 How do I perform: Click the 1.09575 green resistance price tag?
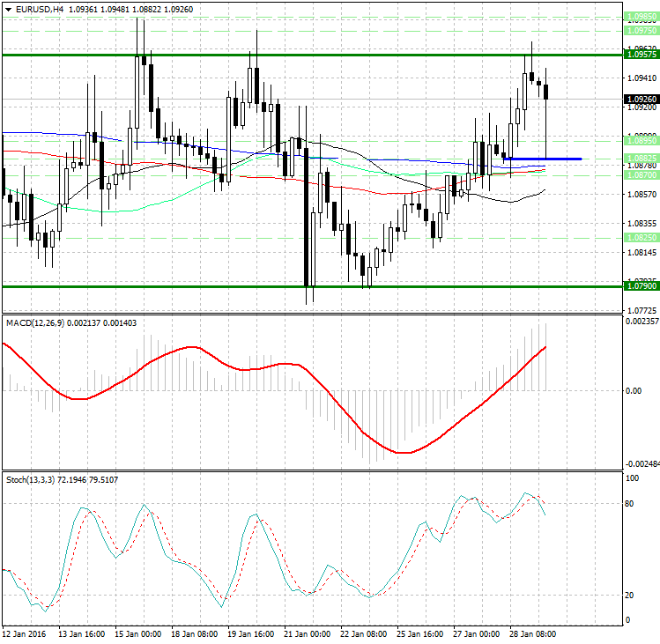coord(641,55)
